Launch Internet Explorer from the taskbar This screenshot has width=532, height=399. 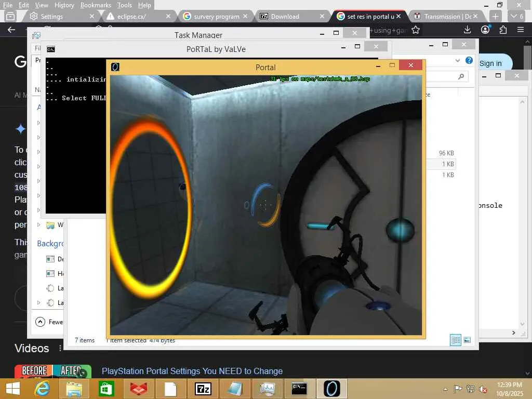pyautogui.click(x=43, y=389)
